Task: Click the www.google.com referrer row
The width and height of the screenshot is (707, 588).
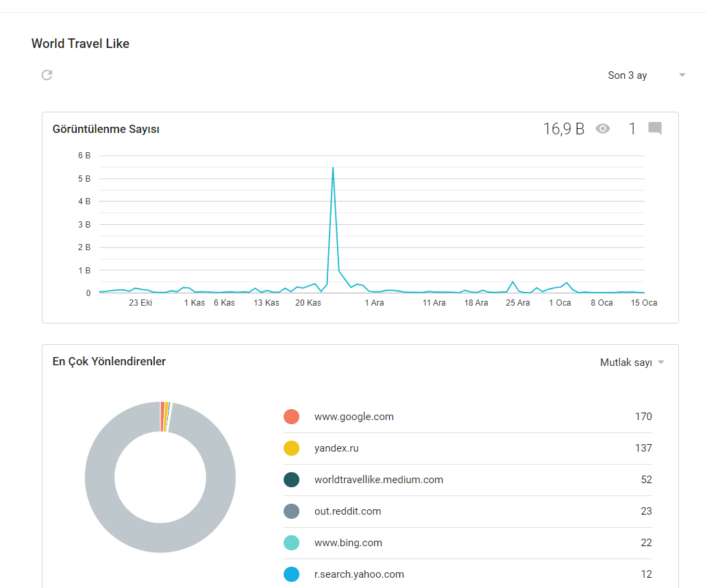Action: [x=468, y=417]
